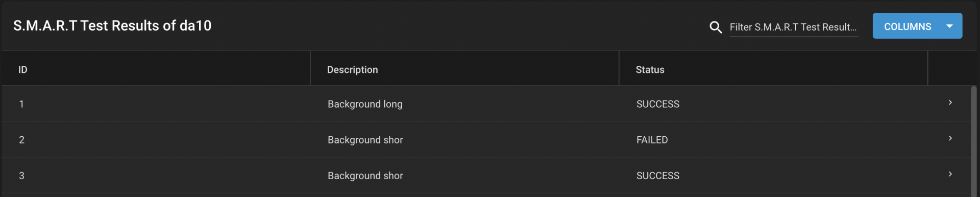Image resolution: width=980 pixels, height=197 pixels.
Task: Expand the FAILED test row chevron
Action: (950, 138)
